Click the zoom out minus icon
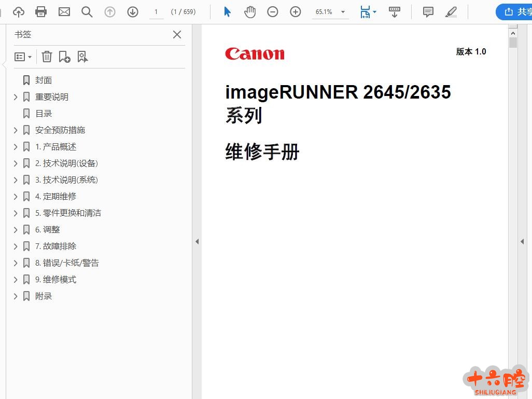Screen dimensions: 532x399 click(273, 11)
